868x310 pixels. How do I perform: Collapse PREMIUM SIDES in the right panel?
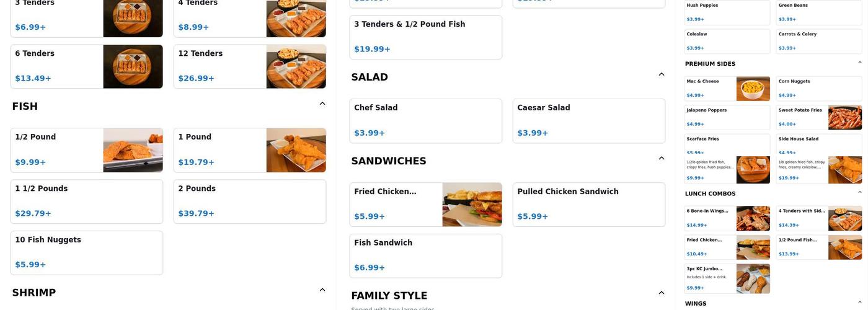(x=860, y=63)
